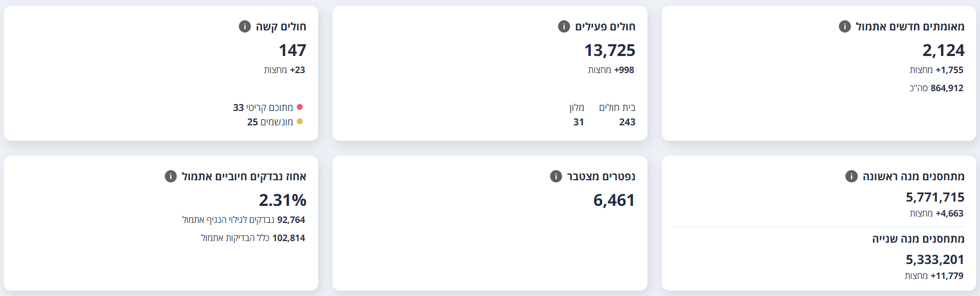
Task: Open info icon next to חולים פעילים
Action: click(x=564, y=27)
